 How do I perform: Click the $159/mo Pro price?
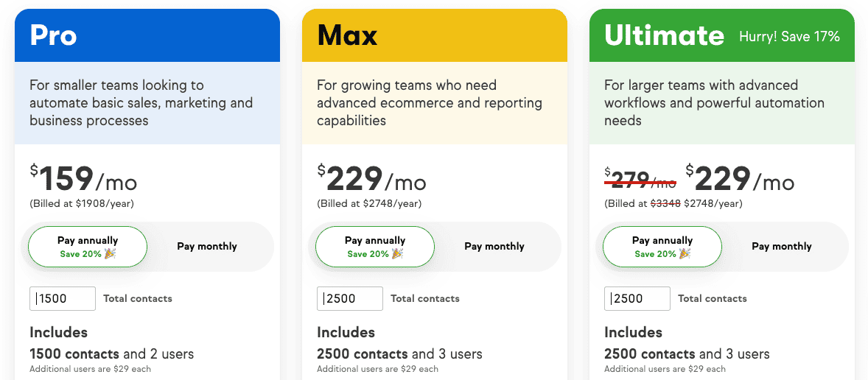(83, 178)
